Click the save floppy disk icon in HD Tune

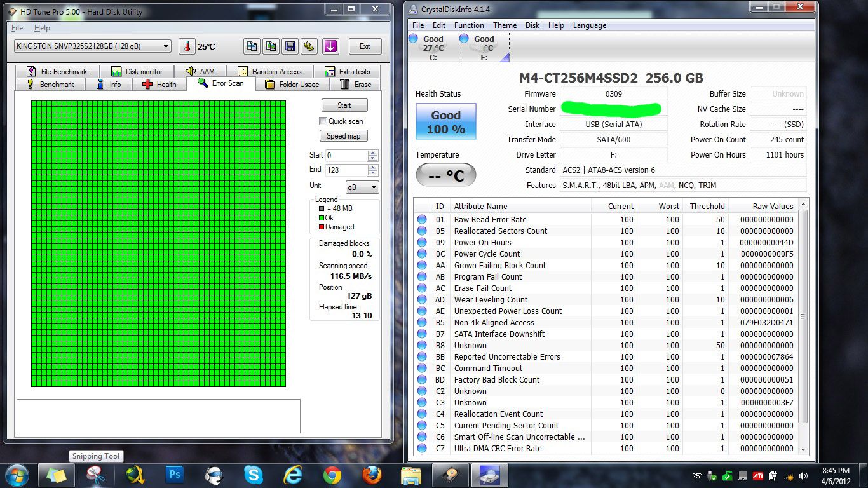click(290, 46)
